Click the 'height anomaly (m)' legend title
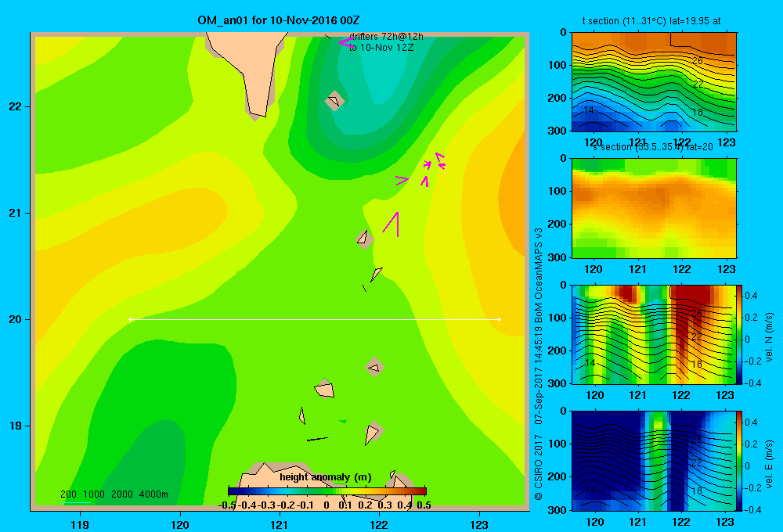The height and width of the screenshot is (532, 783). (326, 477)
